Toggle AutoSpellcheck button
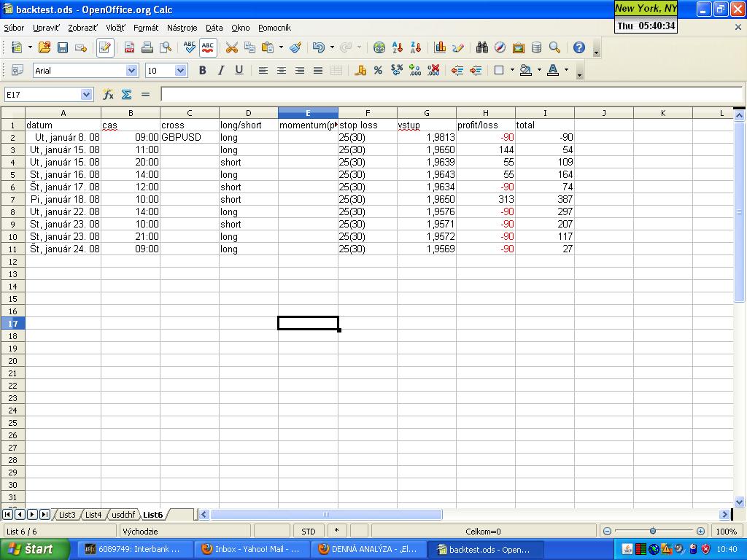Screen dimensions: 747x560 208,47
